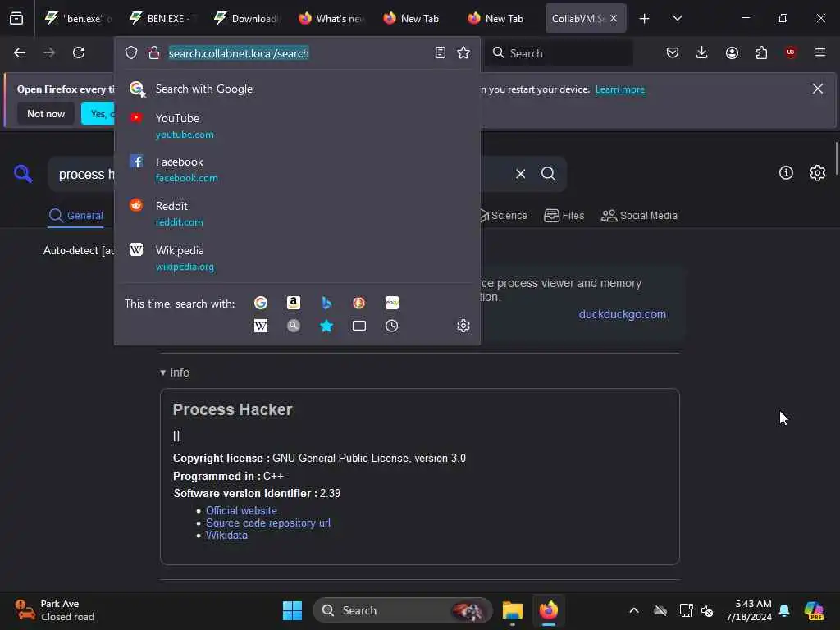The height and width of the screenshot is (630, 840).
Task: Switch to the What's new tab
Action: (x=331, y=18)
